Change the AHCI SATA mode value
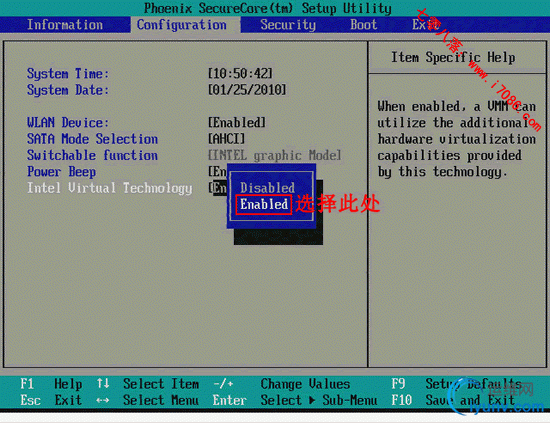 coord(227,139)
